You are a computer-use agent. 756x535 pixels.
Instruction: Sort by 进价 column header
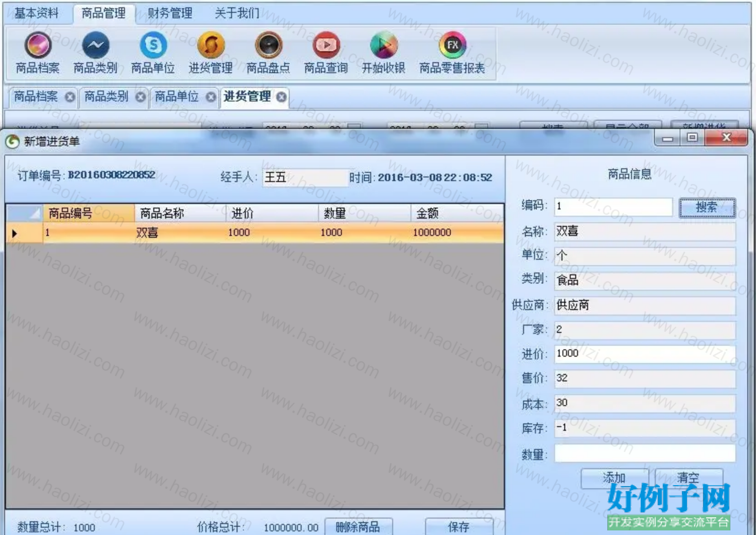tap(272, 213)
